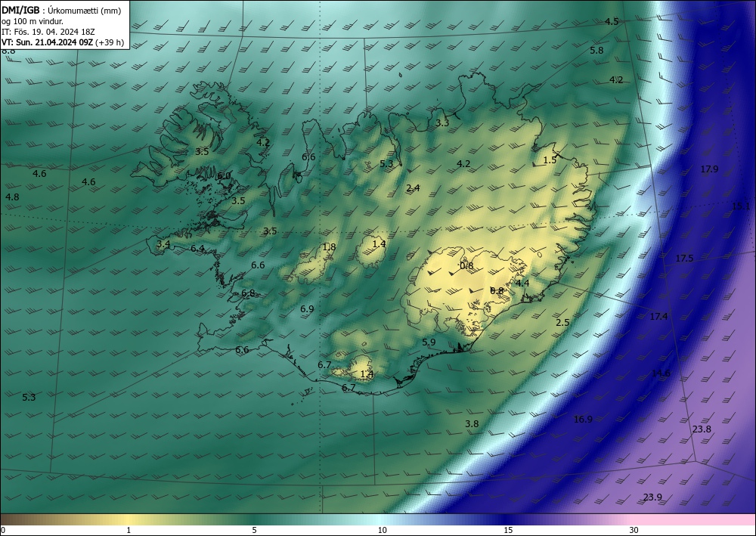Click the 3.3 value on the north coast
This screenshot has height=536, width=756.
click(x=442, y=122)
